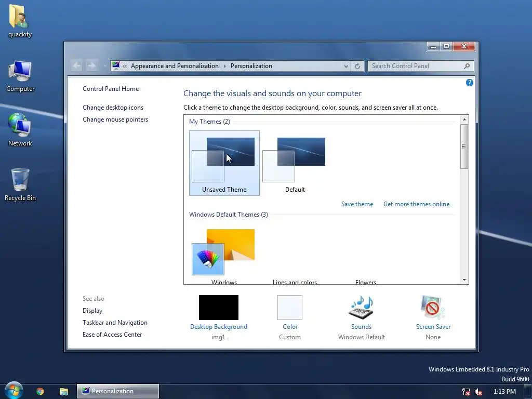The width and height of the screenshot is (532, 399).
Task: Expand the Appearance and Personalization breadcrumb arrow
Action: (x=224, y=66)
